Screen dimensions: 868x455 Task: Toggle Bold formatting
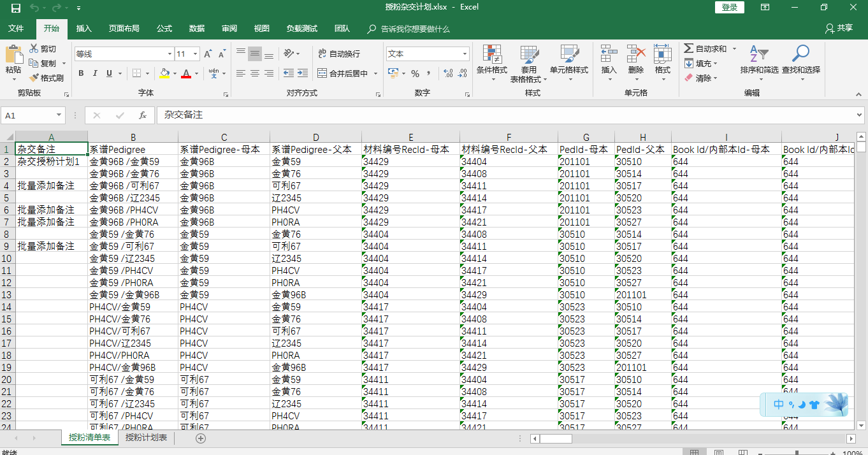coord(81,73)
